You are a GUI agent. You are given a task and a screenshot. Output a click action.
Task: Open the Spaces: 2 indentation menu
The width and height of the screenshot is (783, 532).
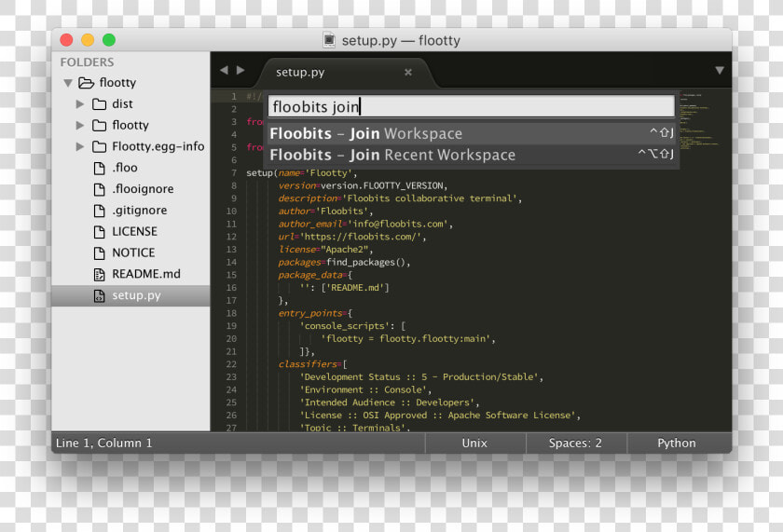pos(575,443)
